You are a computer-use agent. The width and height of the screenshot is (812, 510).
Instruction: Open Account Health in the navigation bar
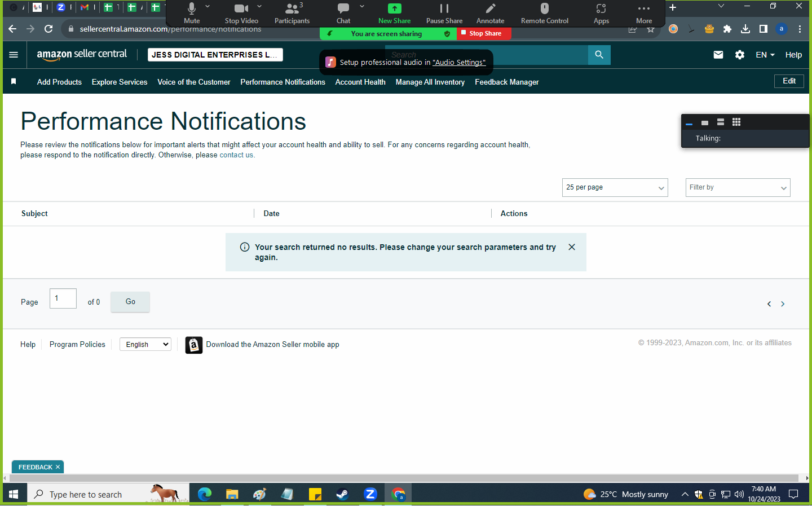click(x=360, y=82)
